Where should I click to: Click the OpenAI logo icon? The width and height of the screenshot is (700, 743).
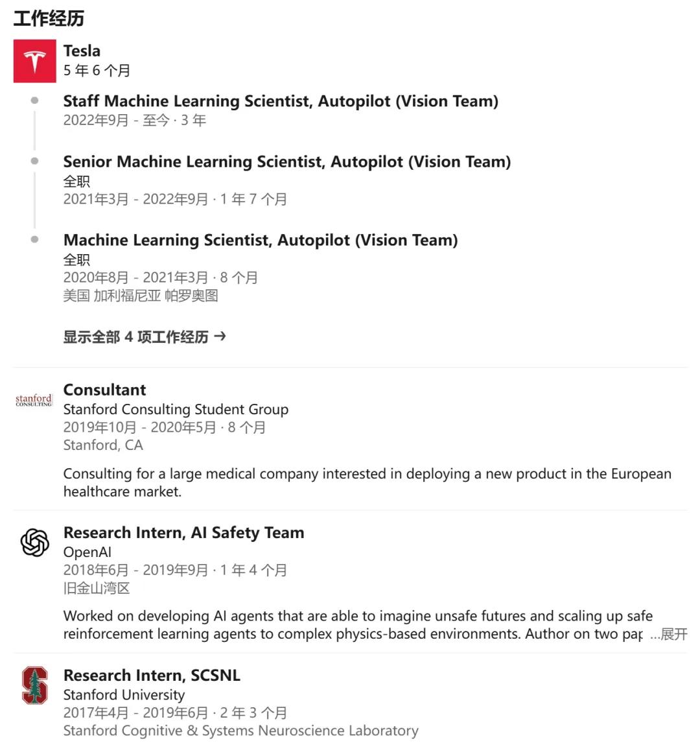pos(35,543)
